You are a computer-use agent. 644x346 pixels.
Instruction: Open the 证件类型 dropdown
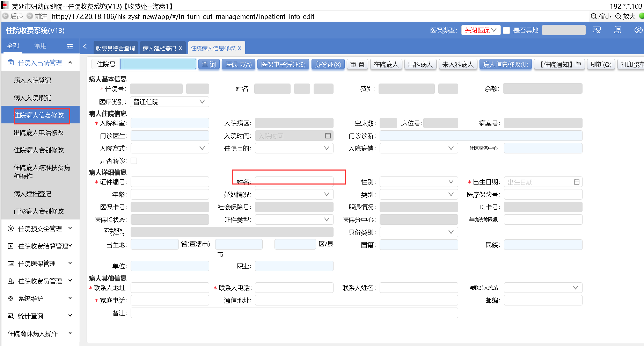(294, 219)
